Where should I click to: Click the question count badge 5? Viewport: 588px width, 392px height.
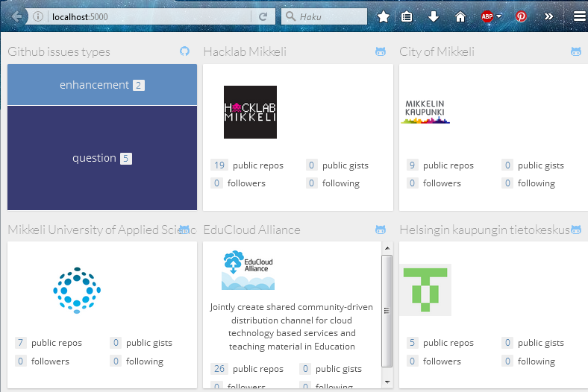click(125, 159)
